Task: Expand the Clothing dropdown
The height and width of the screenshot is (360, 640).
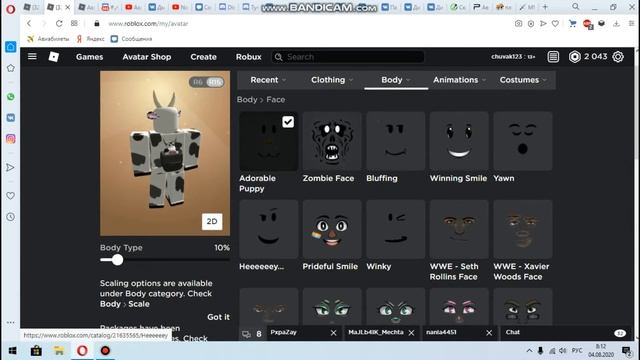Action: [x=332, y=80]
